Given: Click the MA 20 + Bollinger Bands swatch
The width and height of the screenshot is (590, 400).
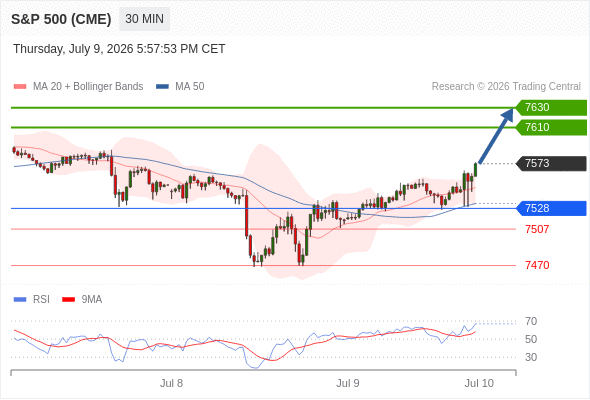Looking at the screenshot, I should click(x=20, y=87).
